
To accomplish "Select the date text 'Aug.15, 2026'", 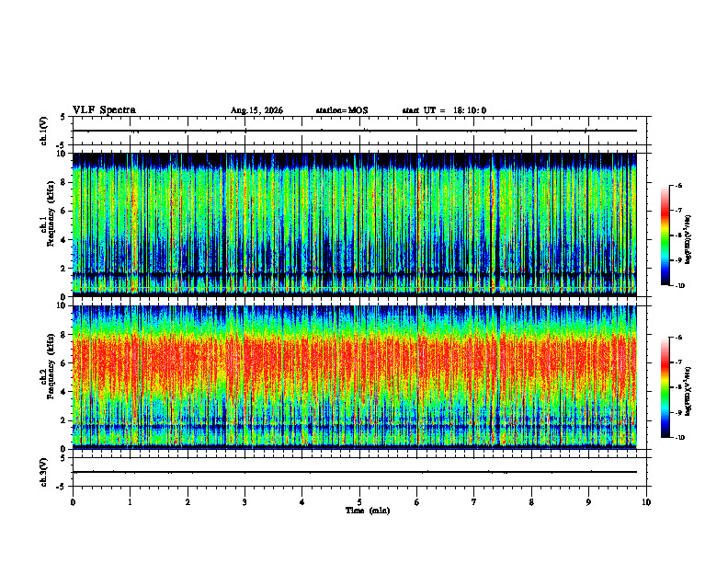I will coord(256,110).
